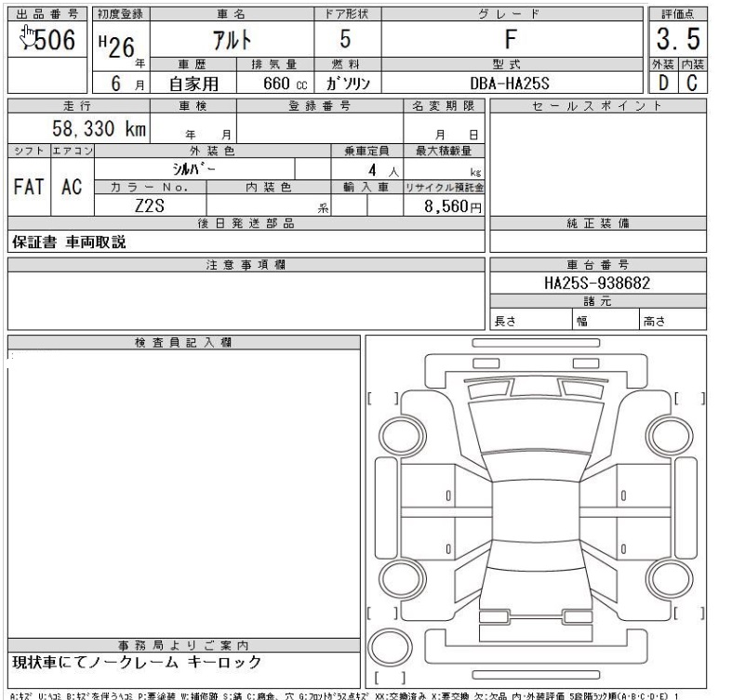Click the 3.5 evaluation score
The image size is (732, 700).
(679, 39)
